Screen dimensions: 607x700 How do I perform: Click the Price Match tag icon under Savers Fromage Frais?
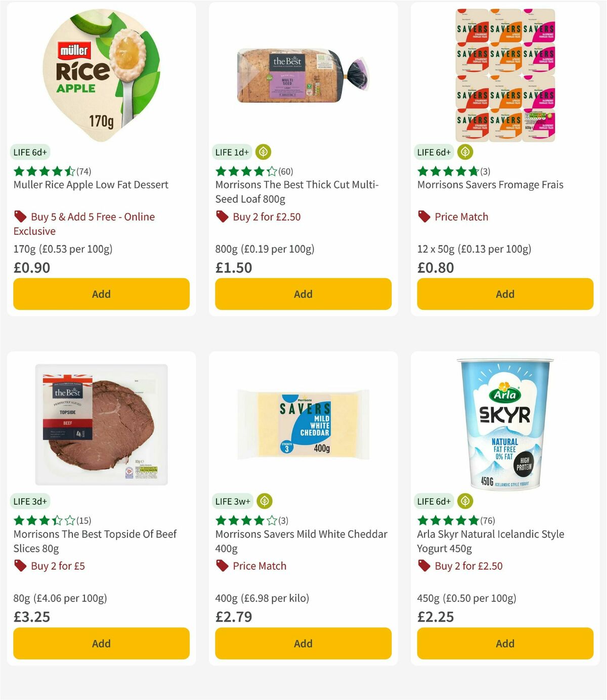(424, 216)
